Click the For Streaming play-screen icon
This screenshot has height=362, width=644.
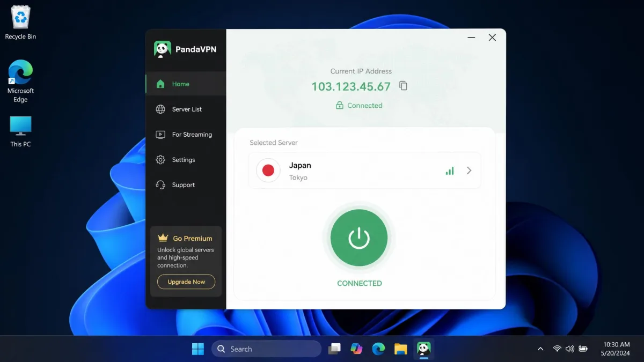pyautogui.click(x=160, y=135)
